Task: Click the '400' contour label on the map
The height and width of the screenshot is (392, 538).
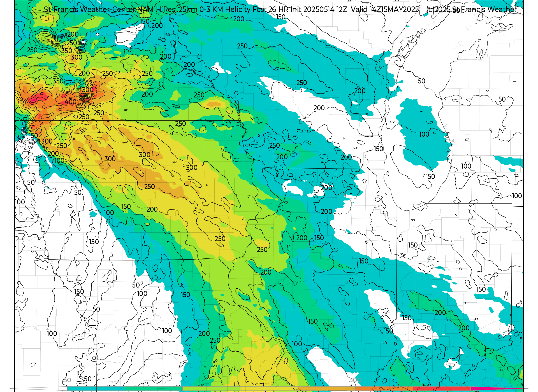Action: [x=70, y=102]
